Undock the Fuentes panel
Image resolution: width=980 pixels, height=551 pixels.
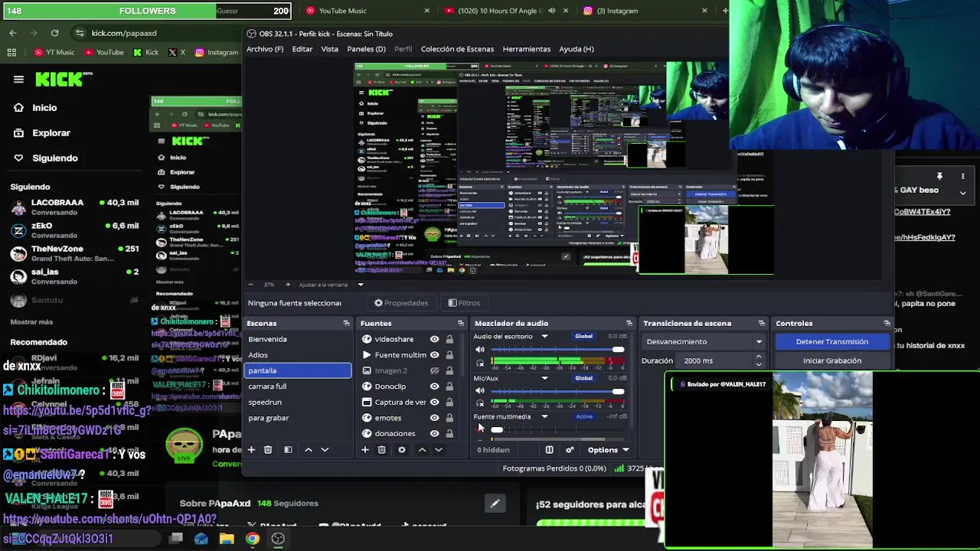pos(460,324)
